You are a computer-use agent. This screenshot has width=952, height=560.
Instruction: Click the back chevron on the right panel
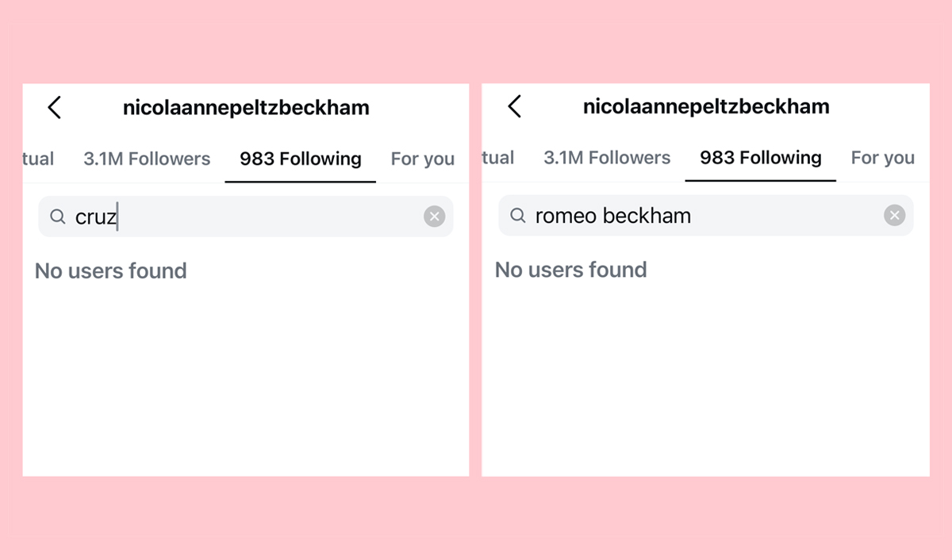[x=514, y=105]
